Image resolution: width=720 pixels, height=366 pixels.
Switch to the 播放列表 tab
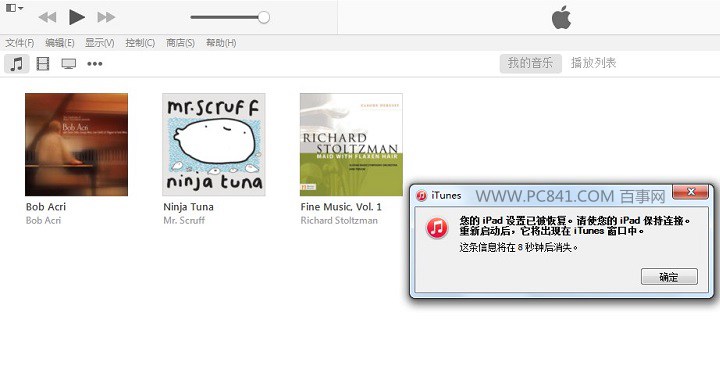(x=593, y=63)
